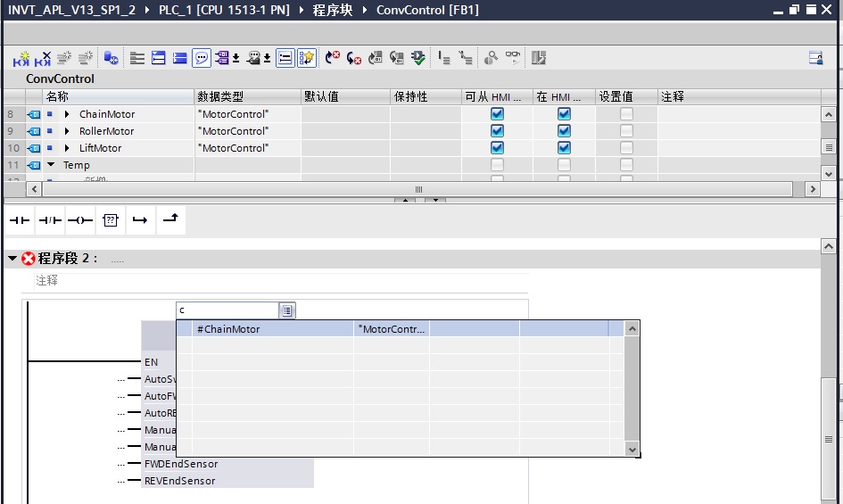Click the 程序块 breadcrumb link

333,10
